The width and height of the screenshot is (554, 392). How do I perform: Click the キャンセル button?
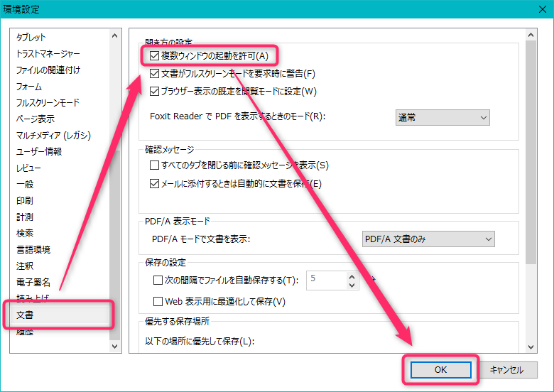click(x=506, y=369)
